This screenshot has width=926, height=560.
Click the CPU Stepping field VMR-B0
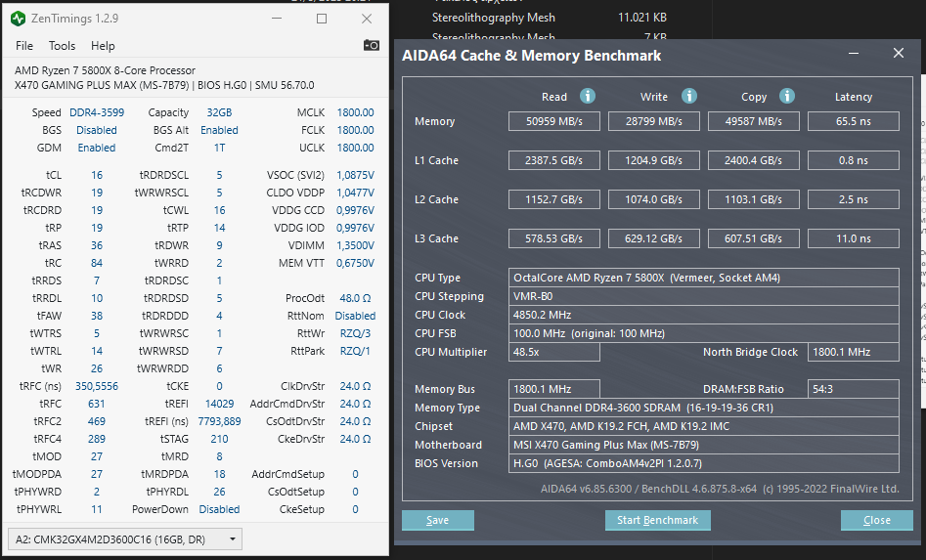pos(704,296)
